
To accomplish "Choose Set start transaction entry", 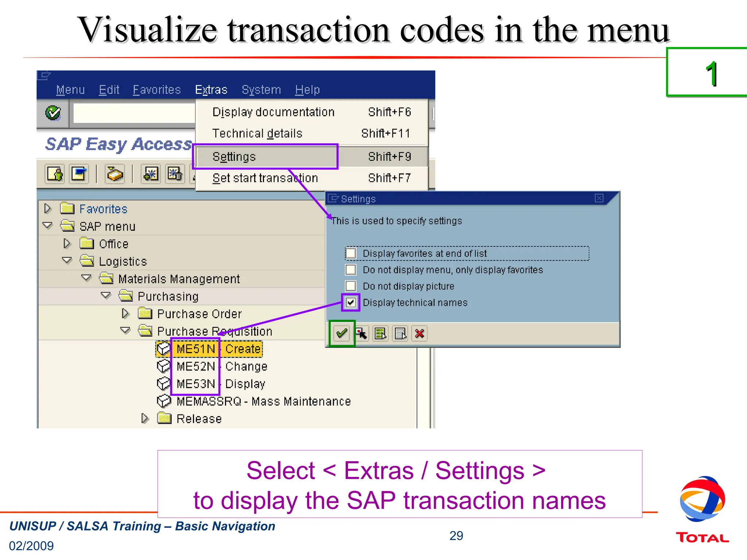I will coord(312,178).
